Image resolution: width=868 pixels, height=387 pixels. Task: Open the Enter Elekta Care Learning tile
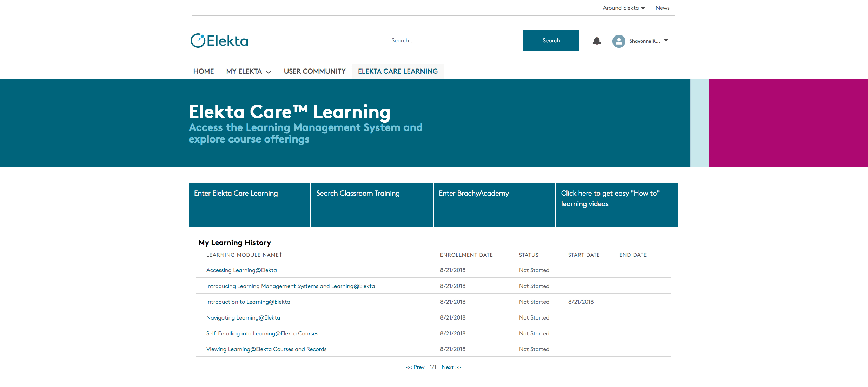click(250, 204)
